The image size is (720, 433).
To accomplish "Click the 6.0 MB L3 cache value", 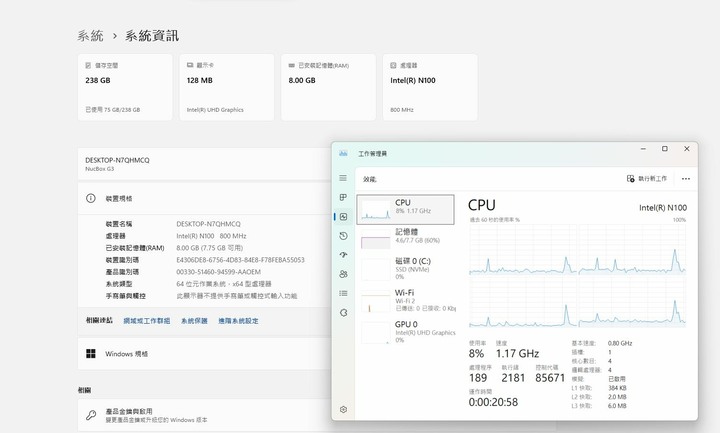I will click(617, 406).
